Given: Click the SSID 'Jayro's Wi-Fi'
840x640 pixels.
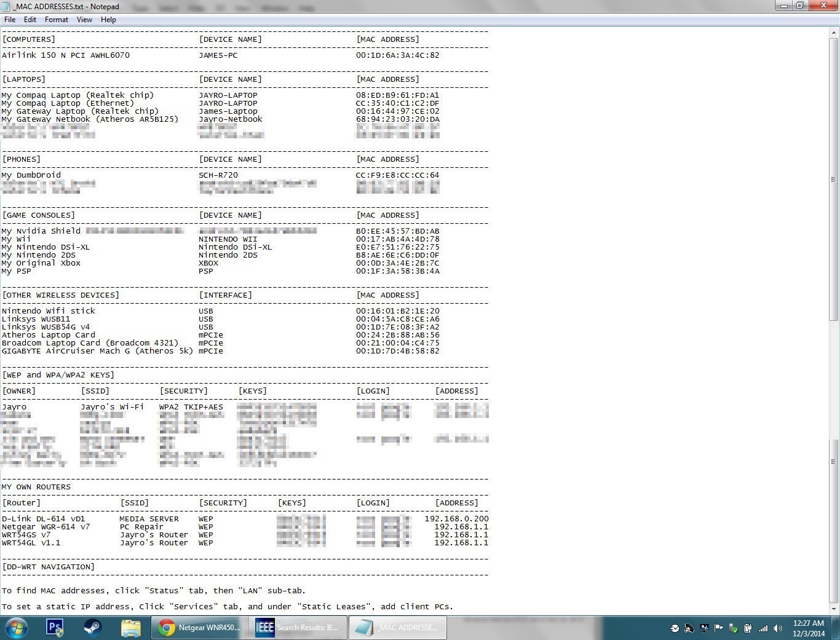Looking at the screenshot, I should tap(113, 407).
